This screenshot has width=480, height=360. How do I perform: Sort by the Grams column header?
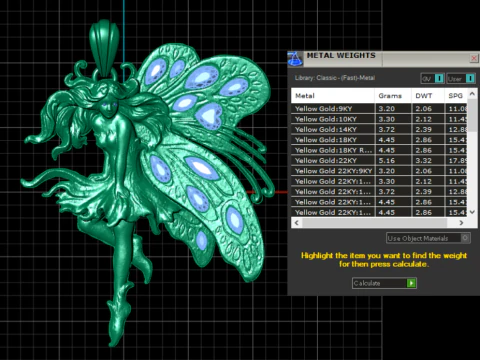coord(393,96)
